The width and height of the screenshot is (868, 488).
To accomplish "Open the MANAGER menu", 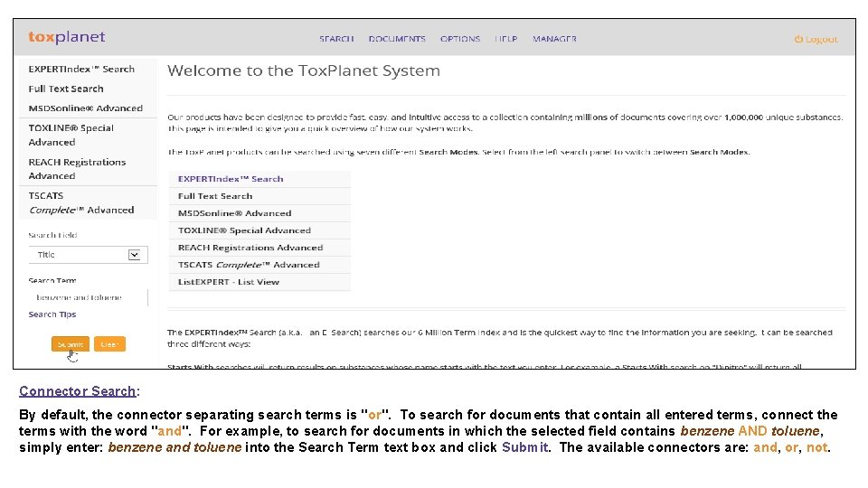I will tap(554, 39).
